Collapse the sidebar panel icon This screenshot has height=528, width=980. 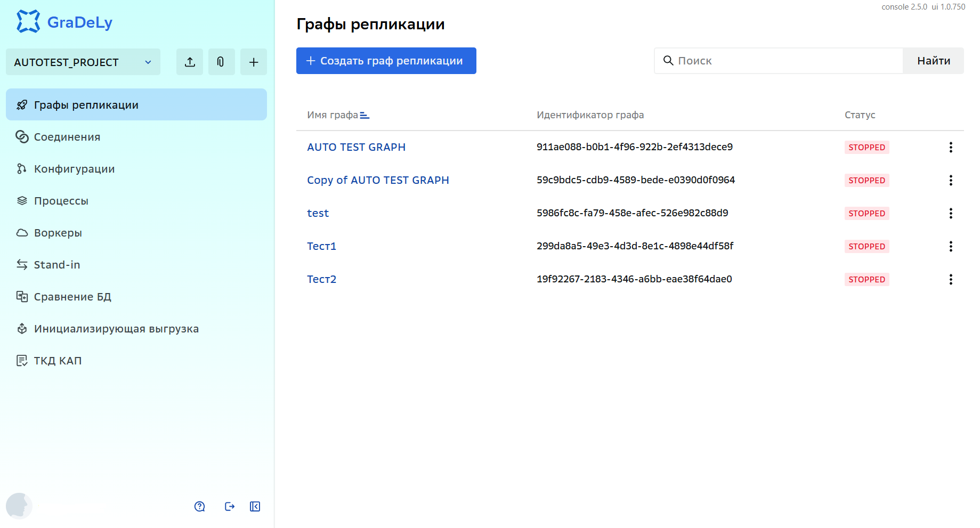255,506
